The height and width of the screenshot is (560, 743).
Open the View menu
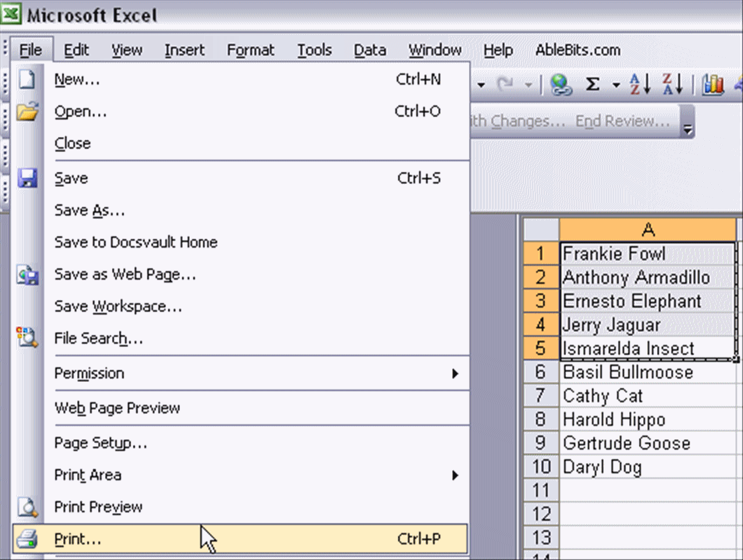click(x=127, y=50)
